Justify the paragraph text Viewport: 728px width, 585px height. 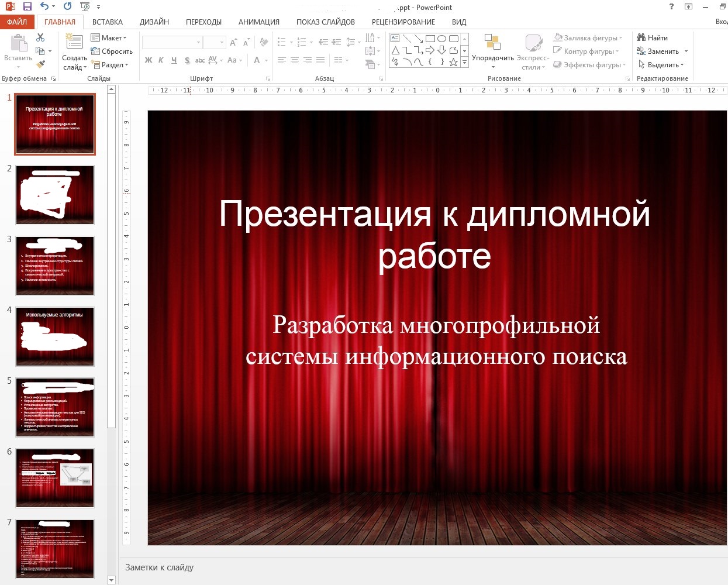320,60
